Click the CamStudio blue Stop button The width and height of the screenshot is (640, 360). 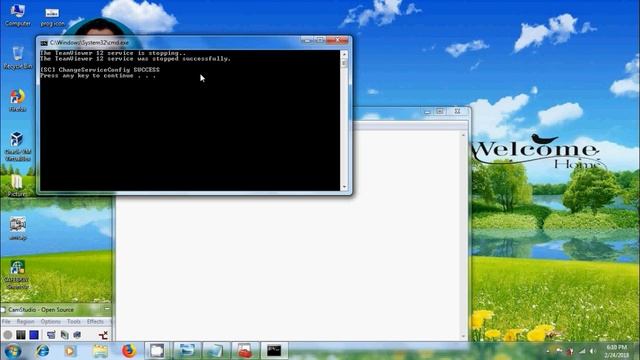pyautogui.click(x=34, y=335)
